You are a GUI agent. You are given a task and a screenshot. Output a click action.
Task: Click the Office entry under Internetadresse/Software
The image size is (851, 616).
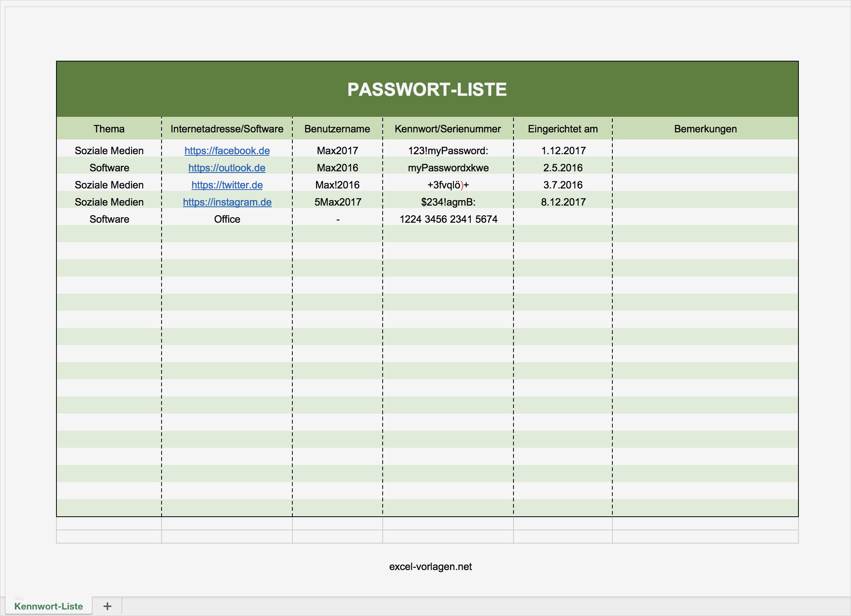(227, 219)
